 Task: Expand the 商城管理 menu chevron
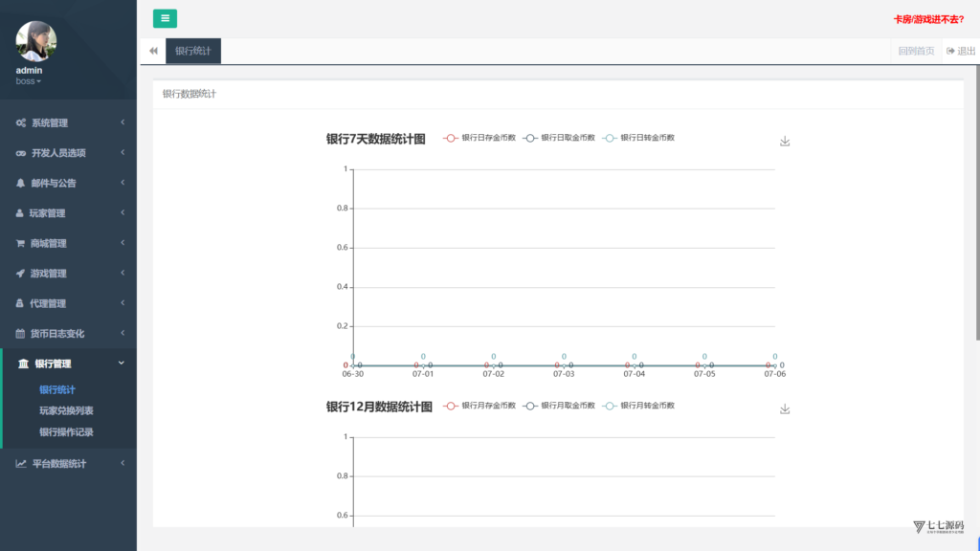tap(122, 242)
